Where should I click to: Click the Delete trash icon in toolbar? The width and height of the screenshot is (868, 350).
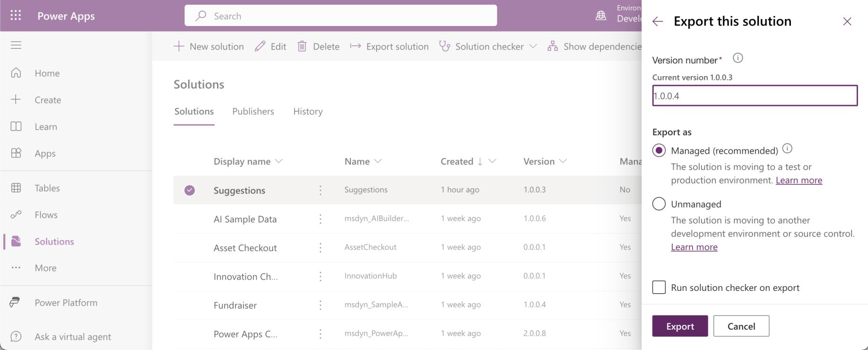(302, 46)
